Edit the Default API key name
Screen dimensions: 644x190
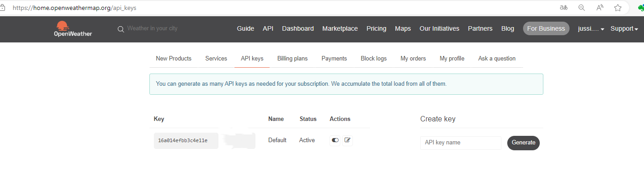pyautogui.click(x=347, y=140)
